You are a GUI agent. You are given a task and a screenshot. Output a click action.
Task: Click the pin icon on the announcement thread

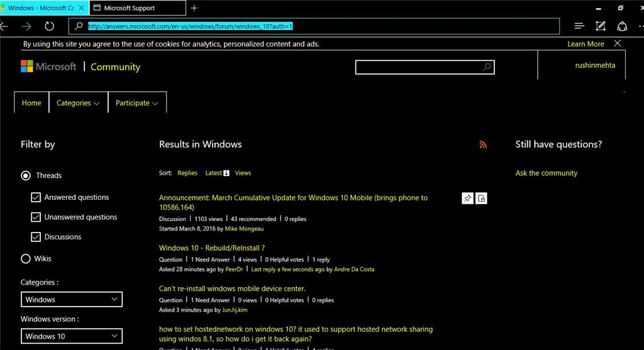(467, 198)
